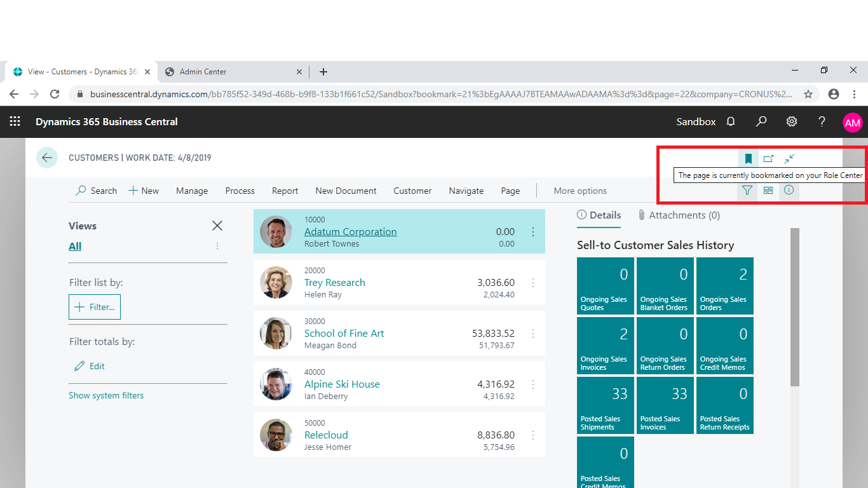Open page in new window icon
Viewport: 868px width, 488px height.
coord(768,159)
